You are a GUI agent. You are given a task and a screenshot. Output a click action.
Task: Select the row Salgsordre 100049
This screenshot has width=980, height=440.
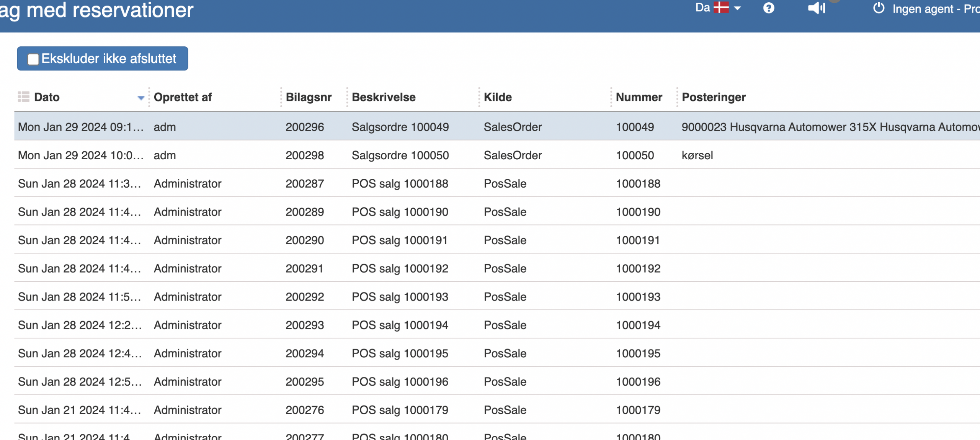click(x=497, y=127)
